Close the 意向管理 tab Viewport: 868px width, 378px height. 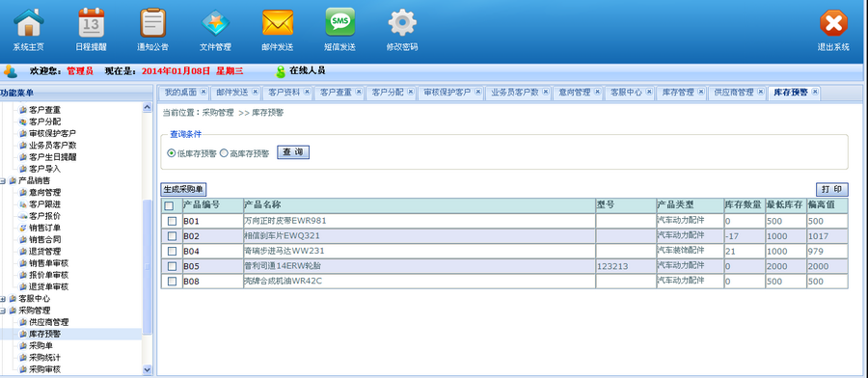(597, 92)
